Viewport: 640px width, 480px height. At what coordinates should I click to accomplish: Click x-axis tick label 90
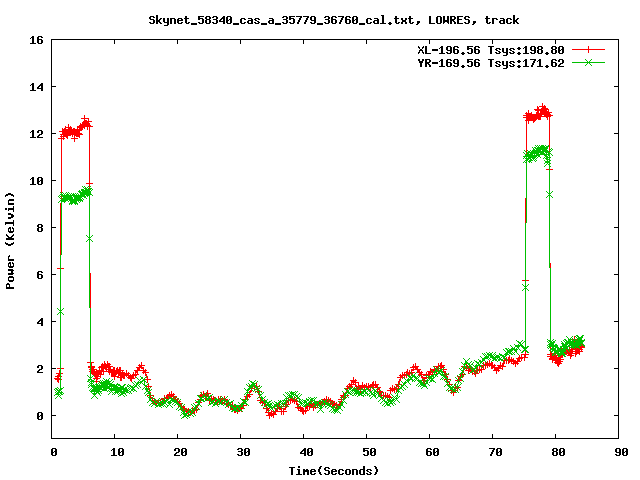click(x=621, y=452)
